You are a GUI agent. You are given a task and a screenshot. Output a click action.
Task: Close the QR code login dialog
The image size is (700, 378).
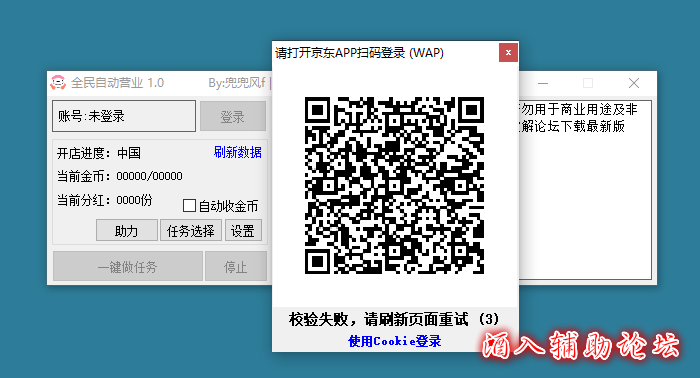tap(508, 53)
